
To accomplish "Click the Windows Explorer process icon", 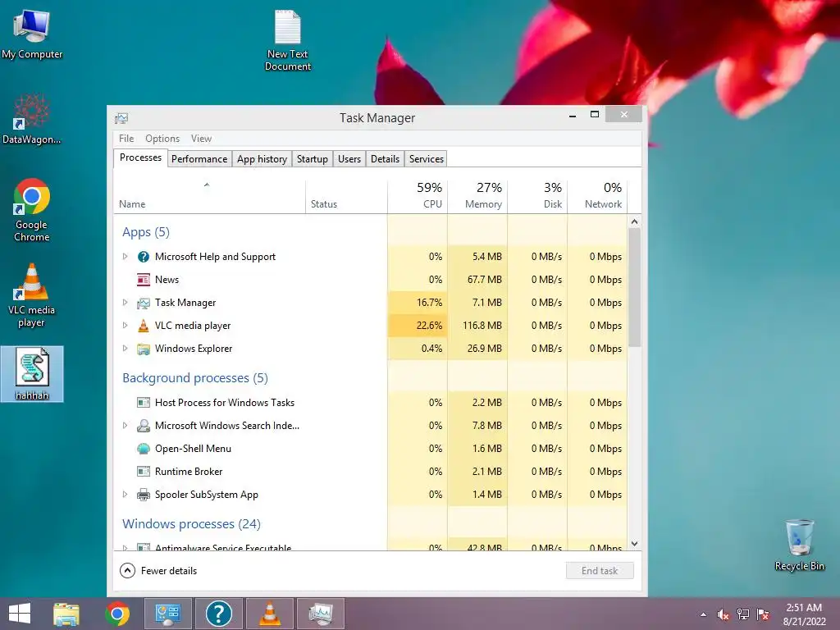I will 143,349.
